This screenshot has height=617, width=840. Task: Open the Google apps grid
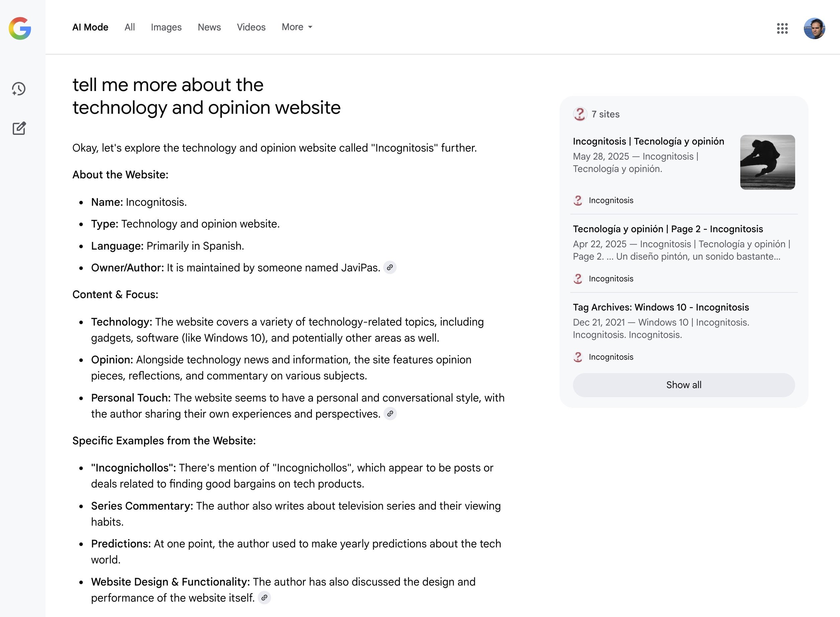(782, 28)
